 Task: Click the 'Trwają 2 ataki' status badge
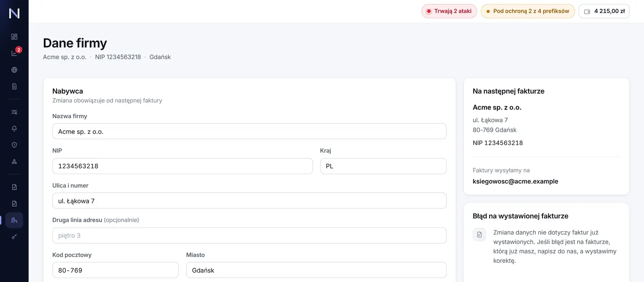tap(449, 11)
